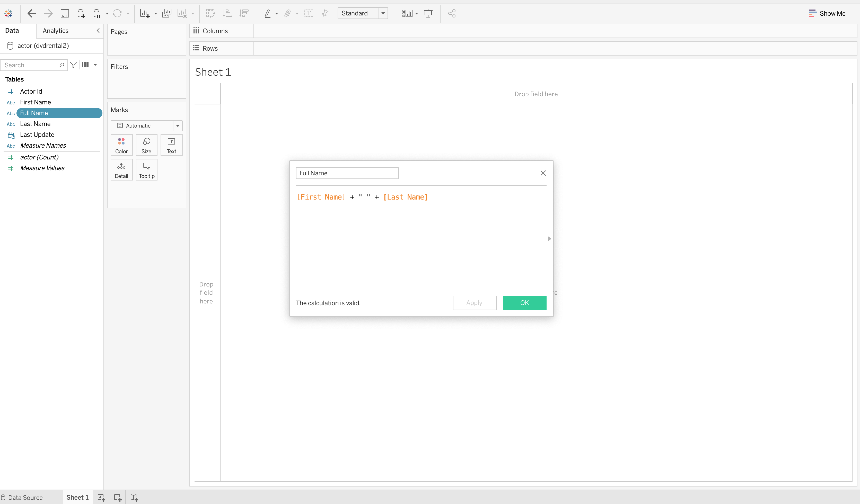The image size is (860, 504).
Task: Collapse the Data pane with arrow
Action: pos(98,31)
